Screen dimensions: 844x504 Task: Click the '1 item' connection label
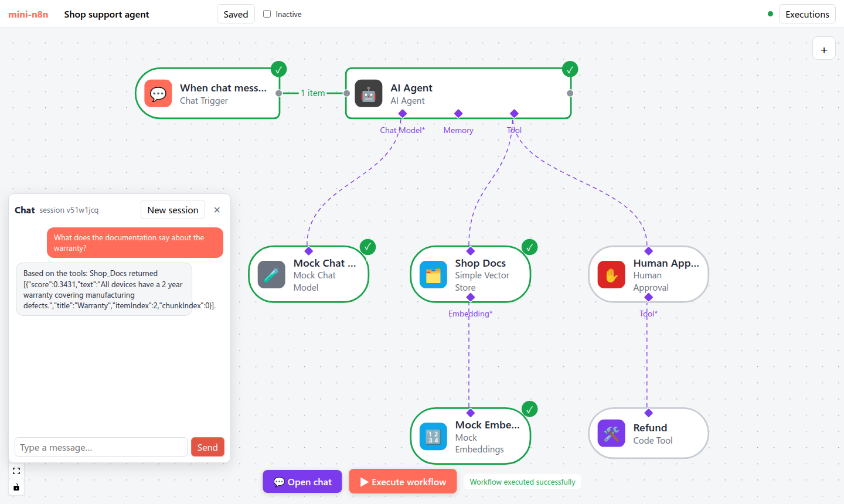[x=313, y=93]
